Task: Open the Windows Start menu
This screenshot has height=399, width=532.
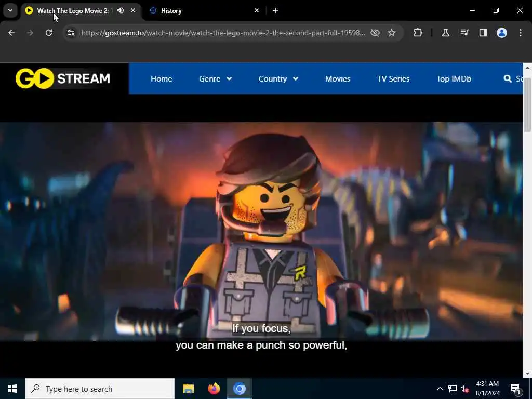Action: 12,389
